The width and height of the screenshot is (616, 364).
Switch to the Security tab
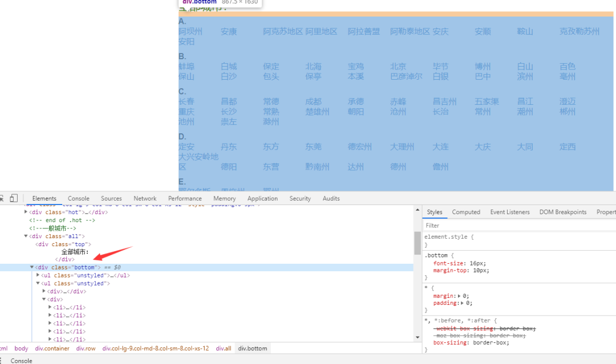[x=300, y=198]
